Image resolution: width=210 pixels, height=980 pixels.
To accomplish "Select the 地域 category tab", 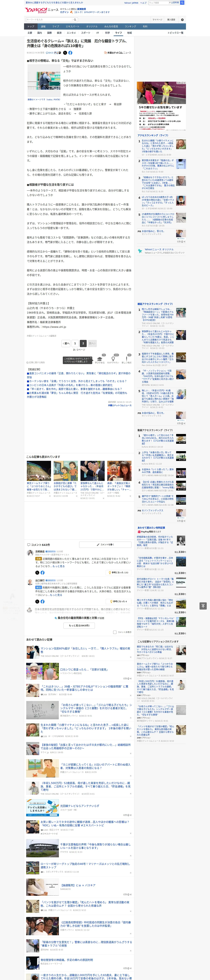I will 129,33.
